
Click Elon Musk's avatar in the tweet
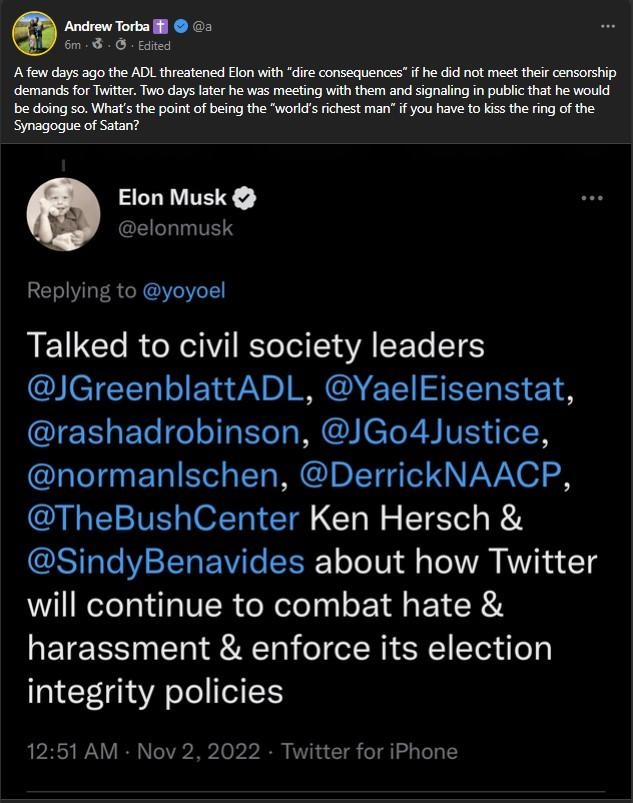[x=63, y=213]
